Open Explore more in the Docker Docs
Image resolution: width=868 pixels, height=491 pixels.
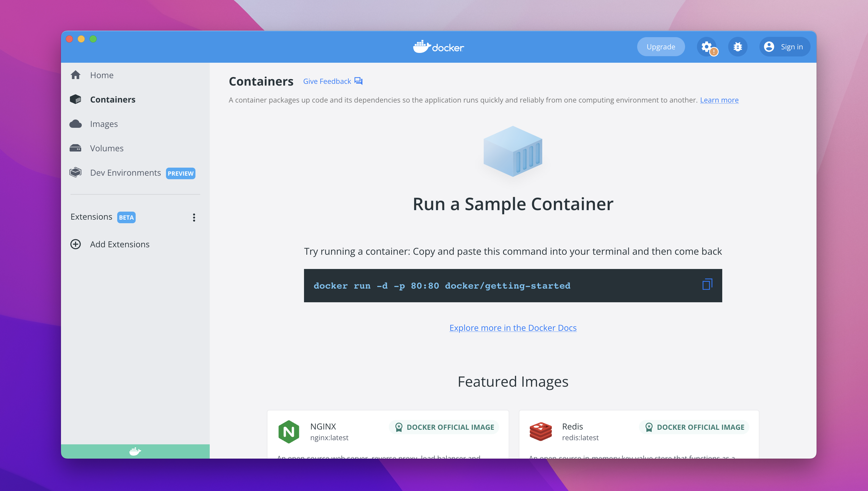point(513,328)
